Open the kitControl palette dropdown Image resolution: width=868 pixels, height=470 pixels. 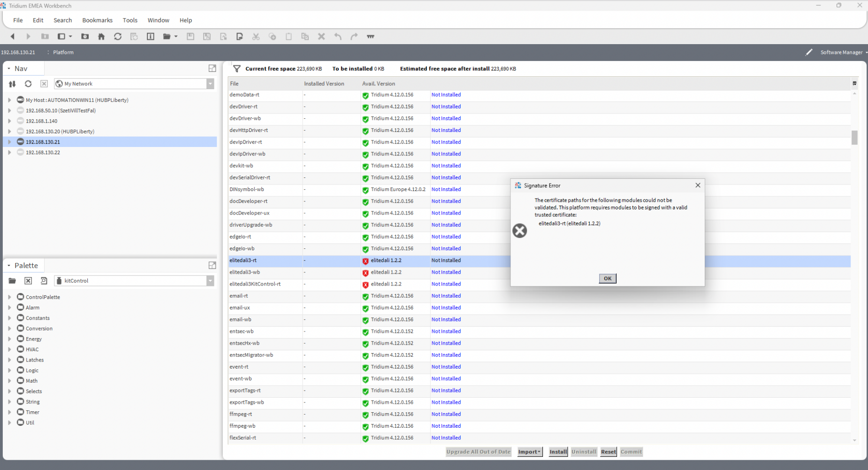(x=210, y=280)
